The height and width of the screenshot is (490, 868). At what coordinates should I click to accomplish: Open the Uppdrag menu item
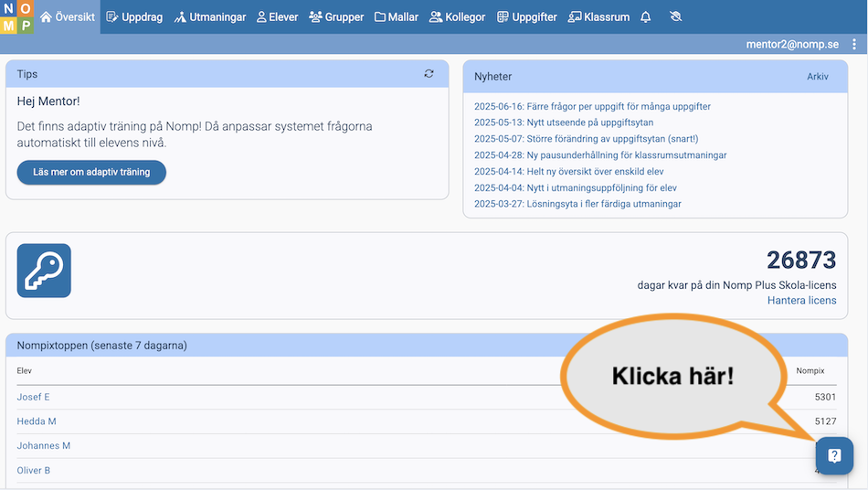(134, 17)
